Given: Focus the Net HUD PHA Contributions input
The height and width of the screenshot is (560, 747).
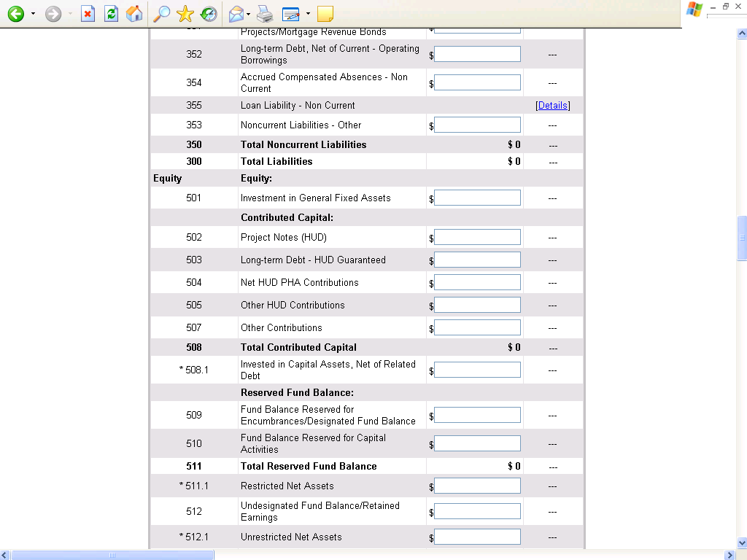Looking at the screenshot, I should 477,283.
